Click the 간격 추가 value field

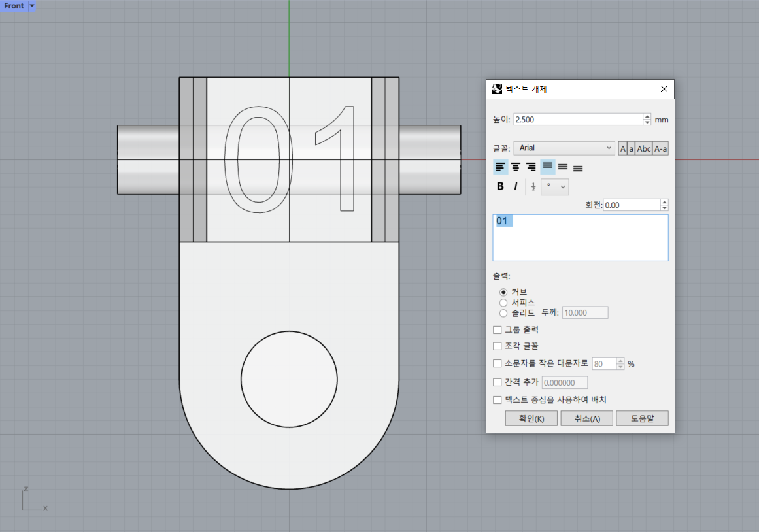tap(564, 383)
